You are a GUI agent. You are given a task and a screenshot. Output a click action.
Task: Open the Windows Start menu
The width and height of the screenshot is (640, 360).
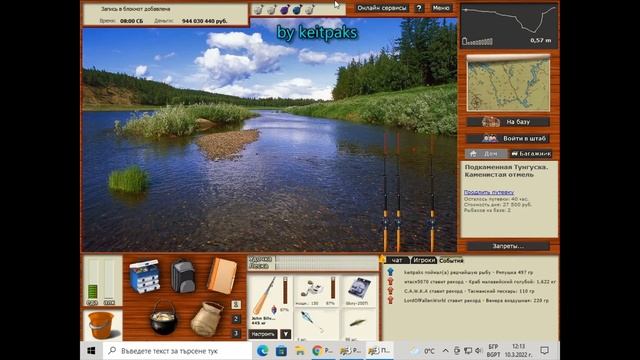coord(91,351)
